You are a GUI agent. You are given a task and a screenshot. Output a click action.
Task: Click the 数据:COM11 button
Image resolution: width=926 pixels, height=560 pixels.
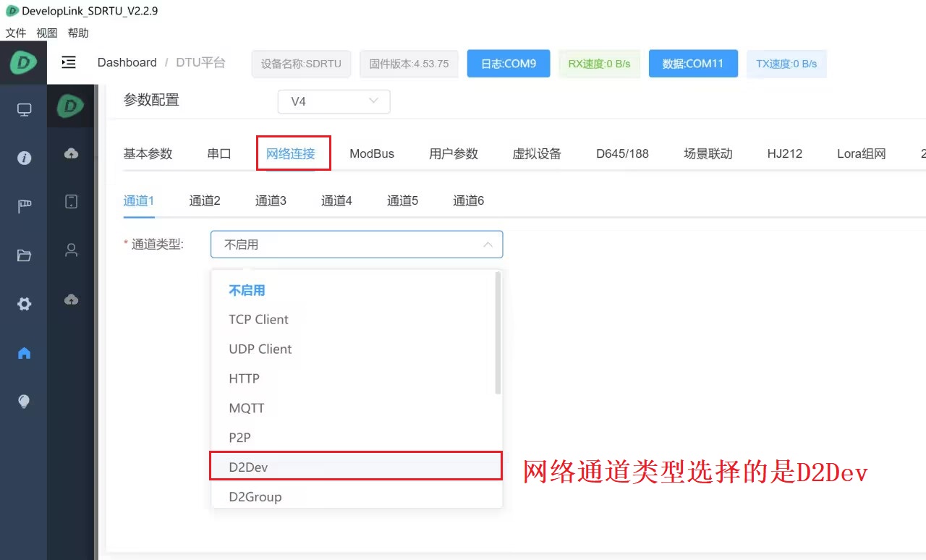(693, 64)
